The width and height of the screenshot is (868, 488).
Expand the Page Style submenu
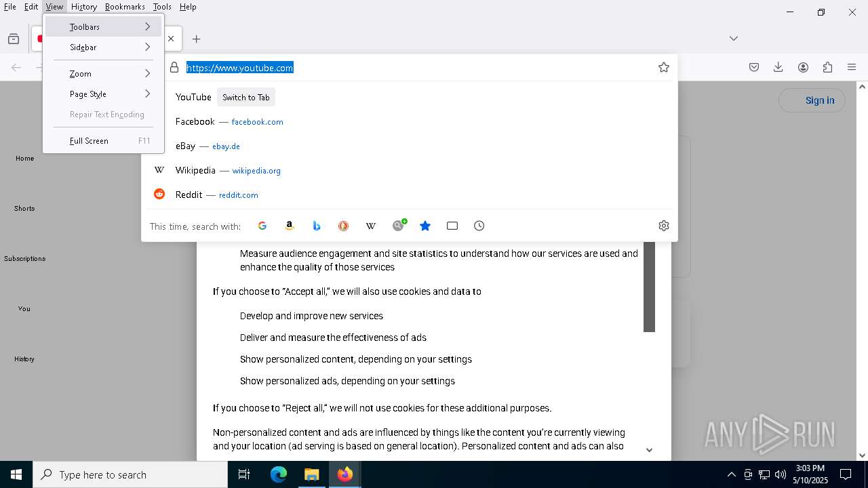pos(103,94)
